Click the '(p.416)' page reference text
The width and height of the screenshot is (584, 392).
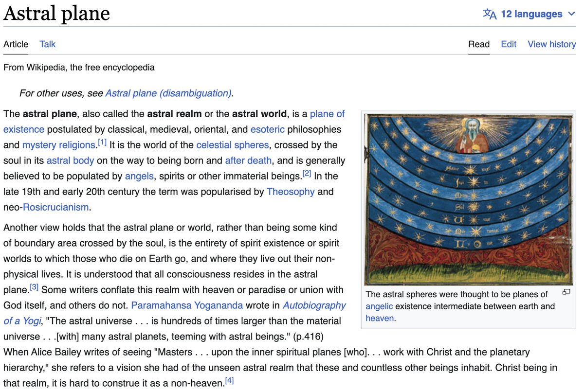(x=309, y=337)
